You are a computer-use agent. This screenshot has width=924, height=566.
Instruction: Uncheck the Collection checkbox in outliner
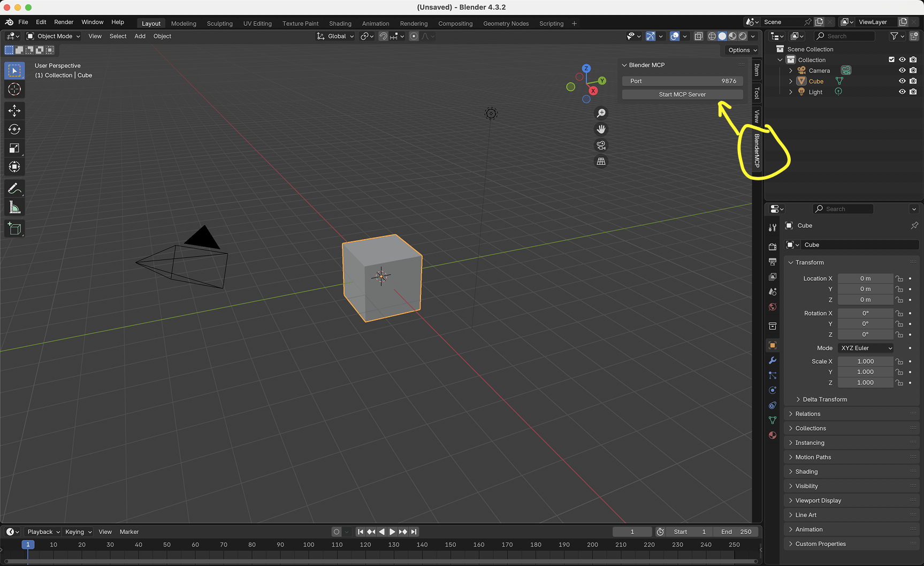(891, 59)
